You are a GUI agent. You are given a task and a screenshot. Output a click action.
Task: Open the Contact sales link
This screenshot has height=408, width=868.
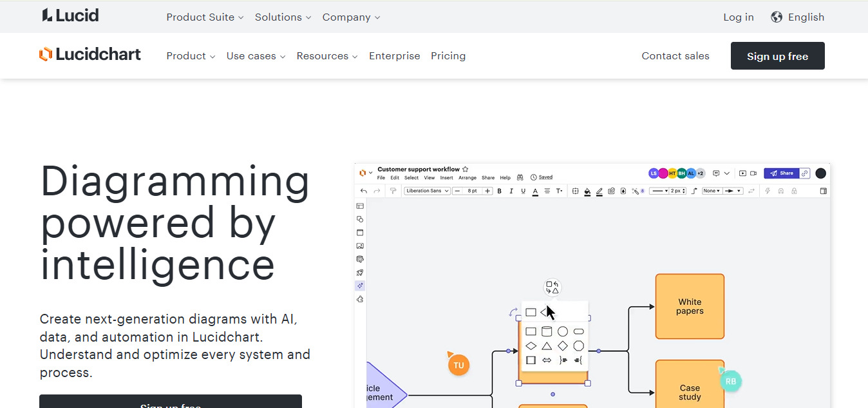pos(675,56)
